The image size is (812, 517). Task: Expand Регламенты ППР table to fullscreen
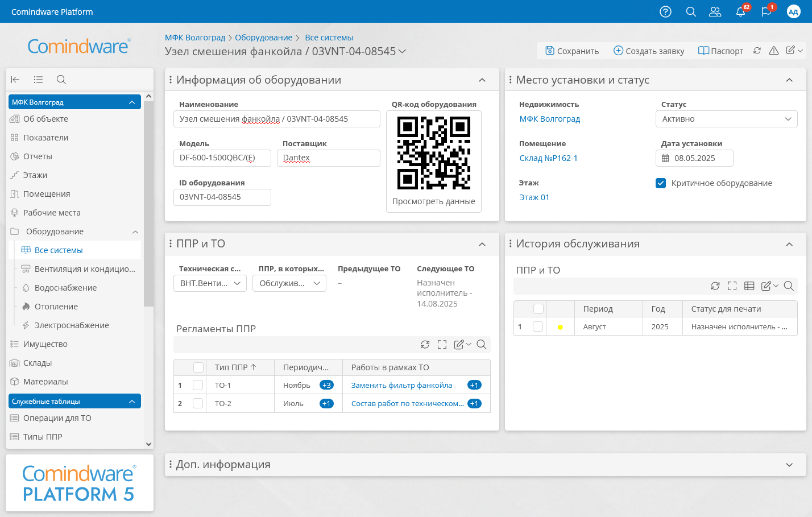[442, 345]
